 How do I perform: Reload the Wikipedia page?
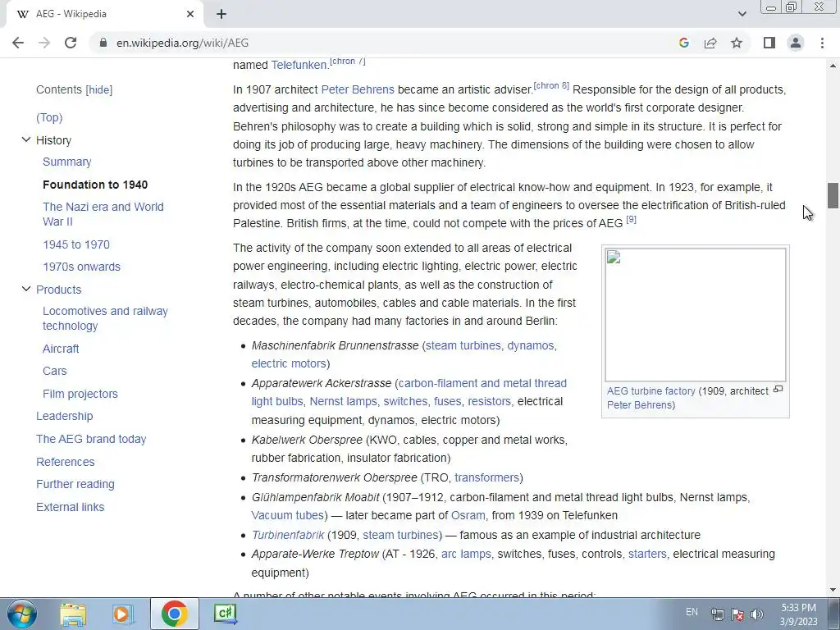pyautogui.click(x=71, y=43)
